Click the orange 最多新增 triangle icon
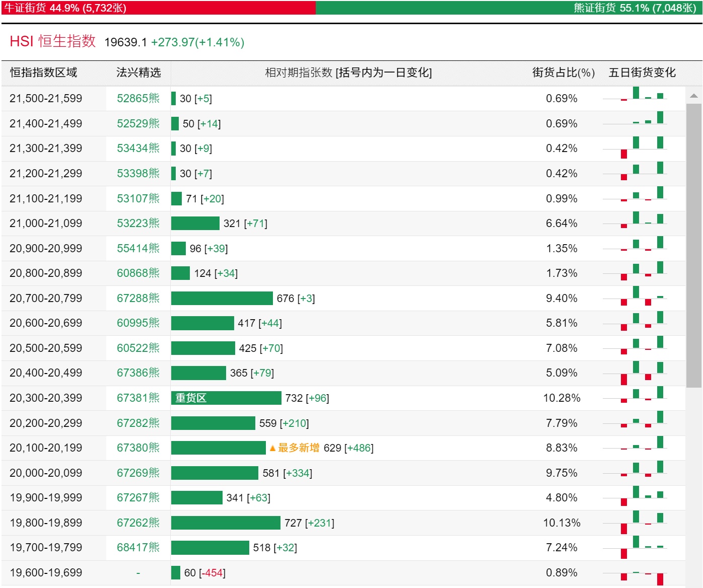The image size is (703, 588). click(x=272, y=448)
